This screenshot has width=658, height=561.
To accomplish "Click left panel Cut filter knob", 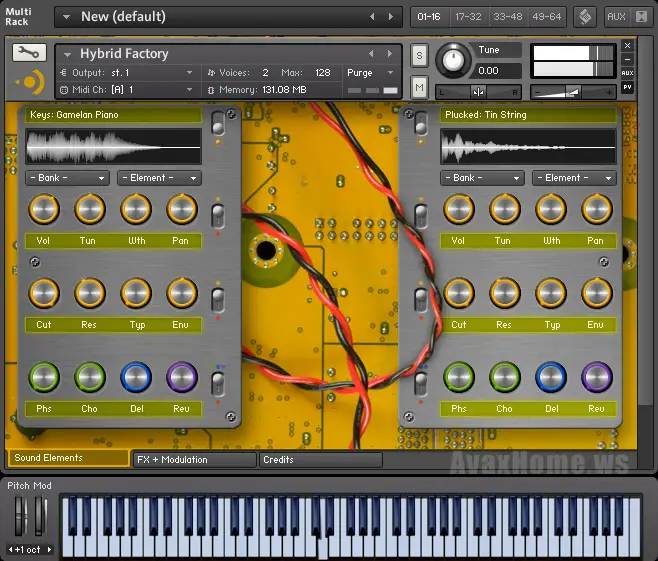I will click(x=44, y=293).
